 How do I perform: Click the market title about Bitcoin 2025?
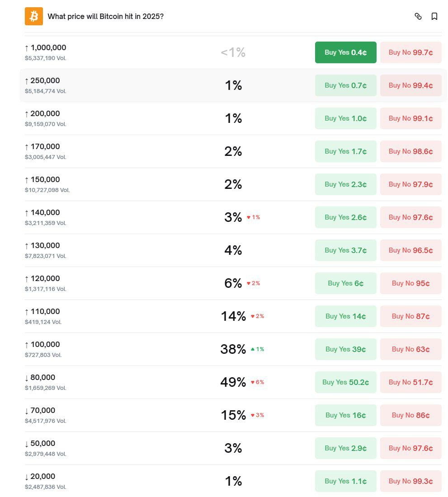click(105, 17)
